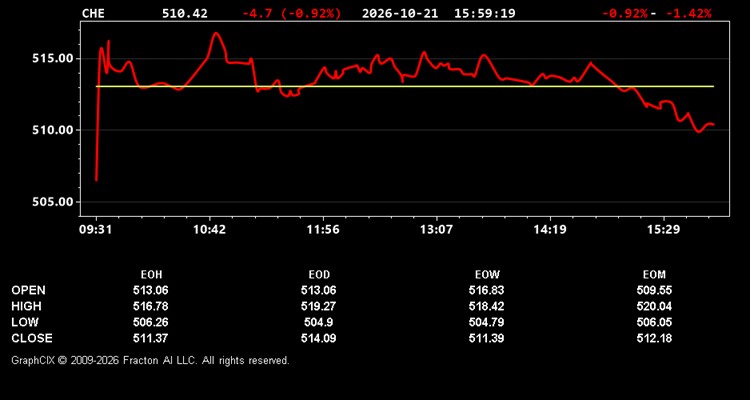Click the -1.42% range value
The width and height of the screenshot is (750, 400).
click(689, 13)
